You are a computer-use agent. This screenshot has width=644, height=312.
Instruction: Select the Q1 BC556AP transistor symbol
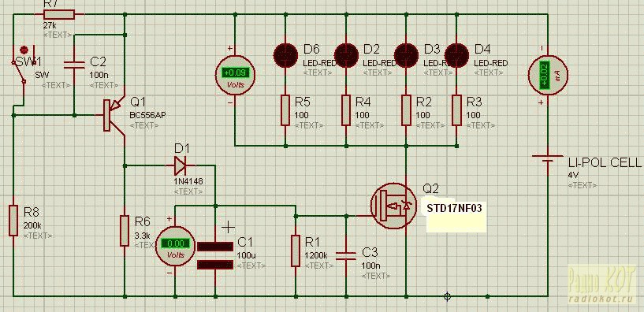click(114, 114)
